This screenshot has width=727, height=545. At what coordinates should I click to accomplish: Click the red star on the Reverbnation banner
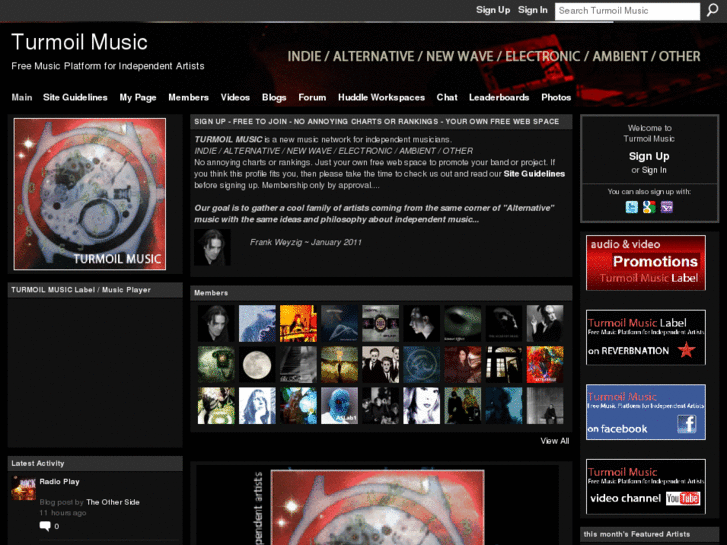pos(687,350)
